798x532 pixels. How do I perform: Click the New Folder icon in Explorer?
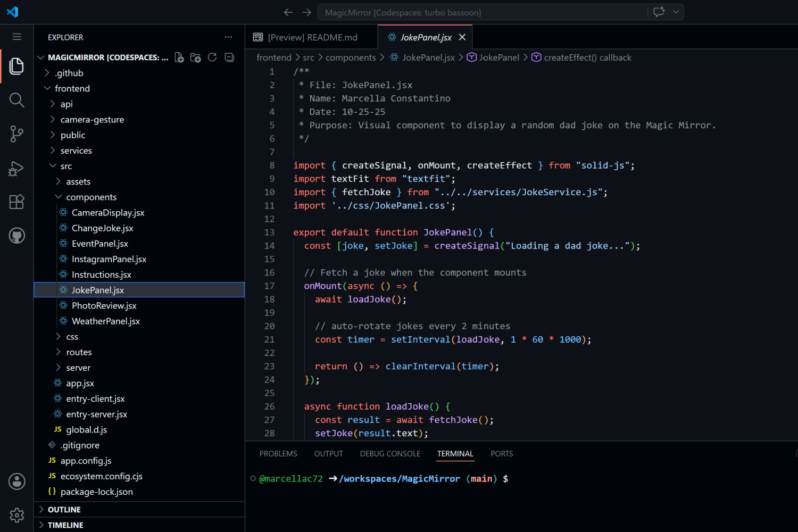click(196, 57)
